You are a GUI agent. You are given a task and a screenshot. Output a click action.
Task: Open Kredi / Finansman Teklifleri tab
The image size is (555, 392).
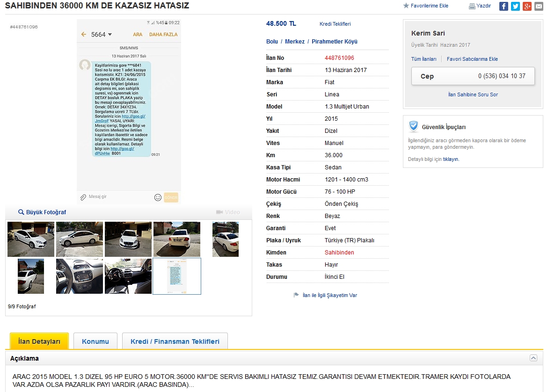[x=175, y=341]
